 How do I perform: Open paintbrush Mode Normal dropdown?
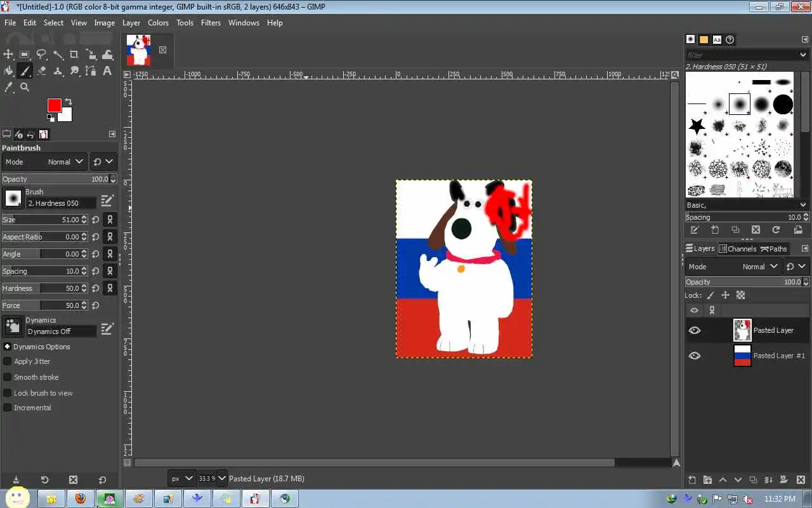pos(44,162)
